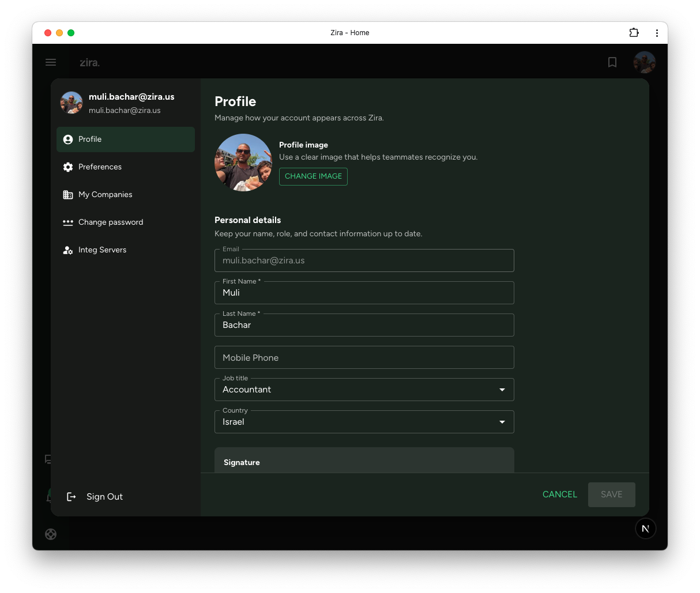Click the bookmark icon in header
Screen dimensions: 700x593
(x=612, y=62)
